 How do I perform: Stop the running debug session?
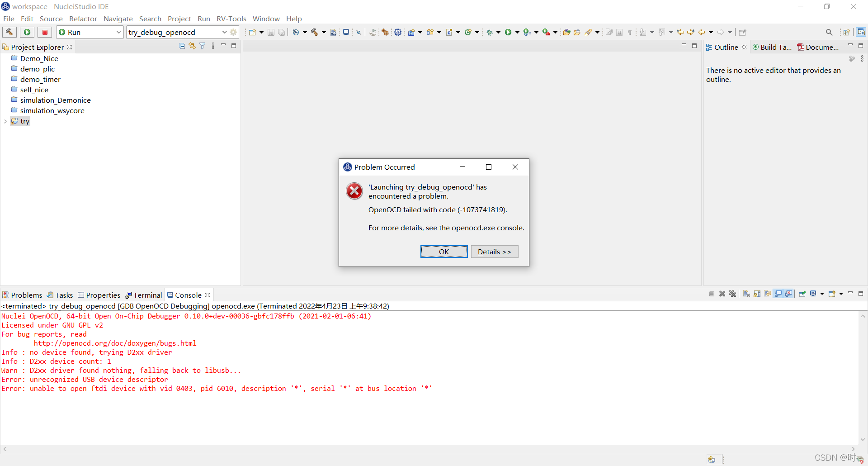44,32
